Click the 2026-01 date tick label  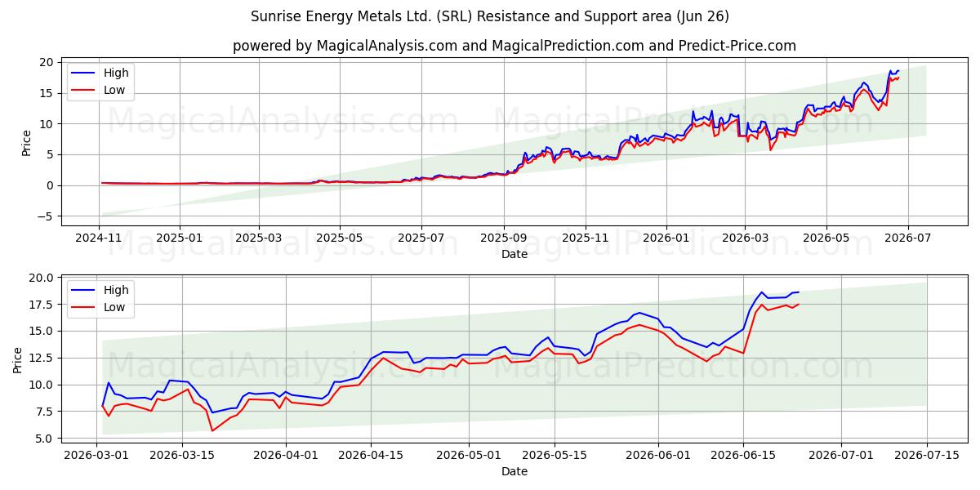point(666,238)
